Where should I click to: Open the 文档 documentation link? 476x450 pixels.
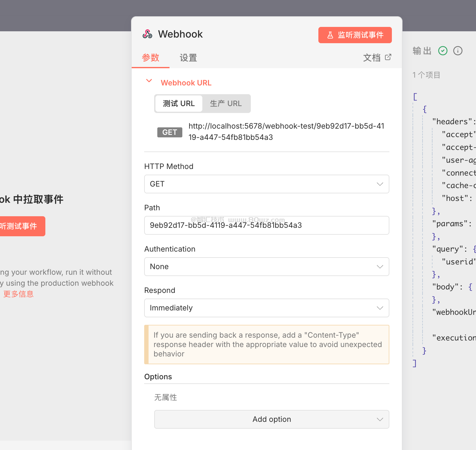(x=372, y=58)
